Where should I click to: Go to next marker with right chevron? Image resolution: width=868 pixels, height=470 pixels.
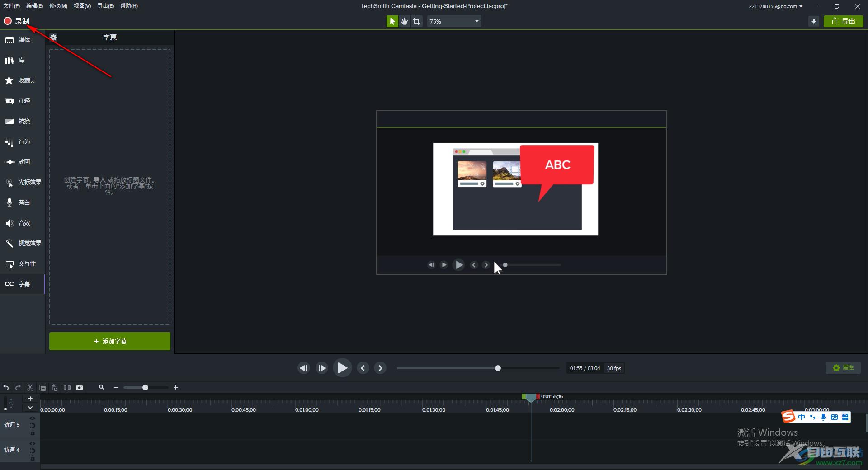(x=380, y=368)
